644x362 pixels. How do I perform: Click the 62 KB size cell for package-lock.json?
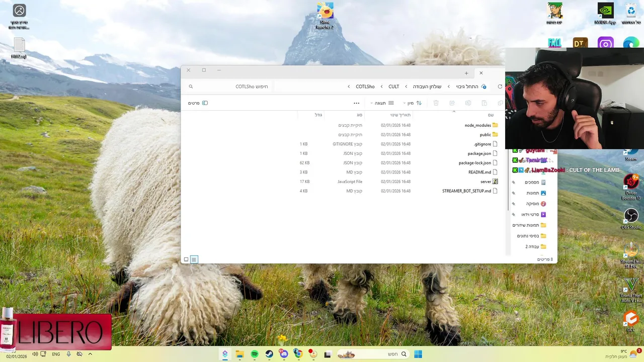pos(304,163)
